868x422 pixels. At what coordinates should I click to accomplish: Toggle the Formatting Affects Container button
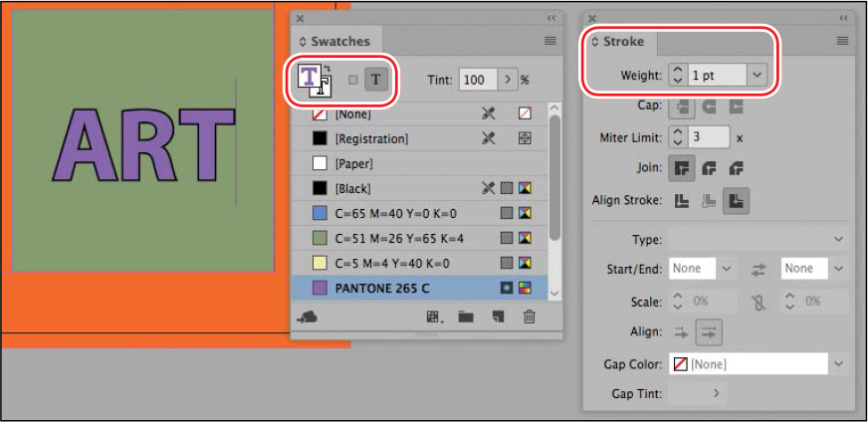click(x=352, y=80)
